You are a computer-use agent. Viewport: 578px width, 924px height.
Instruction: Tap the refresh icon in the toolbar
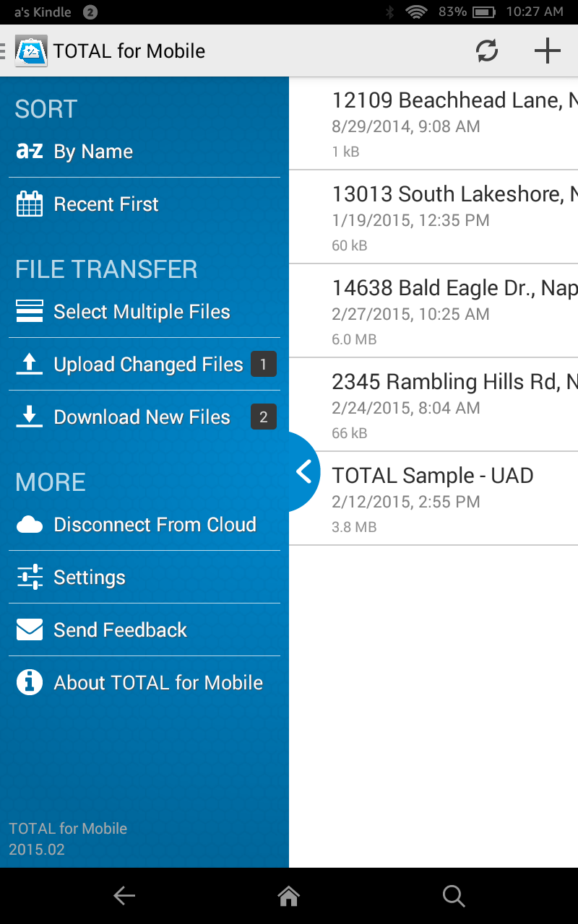[486, 51]
